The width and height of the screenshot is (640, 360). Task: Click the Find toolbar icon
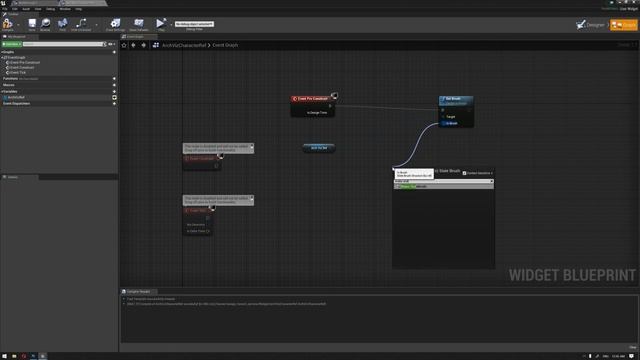click(x=62, y=24)
